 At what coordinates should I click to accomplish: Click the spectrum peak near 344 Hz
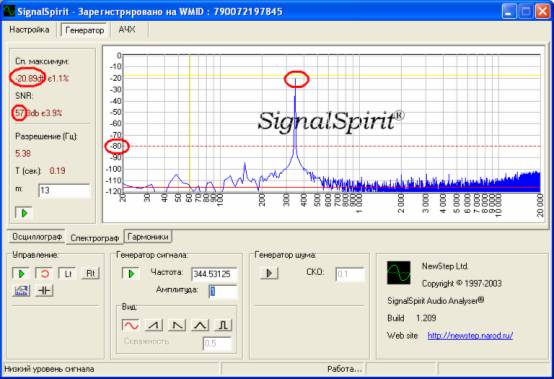click(296, 80)
